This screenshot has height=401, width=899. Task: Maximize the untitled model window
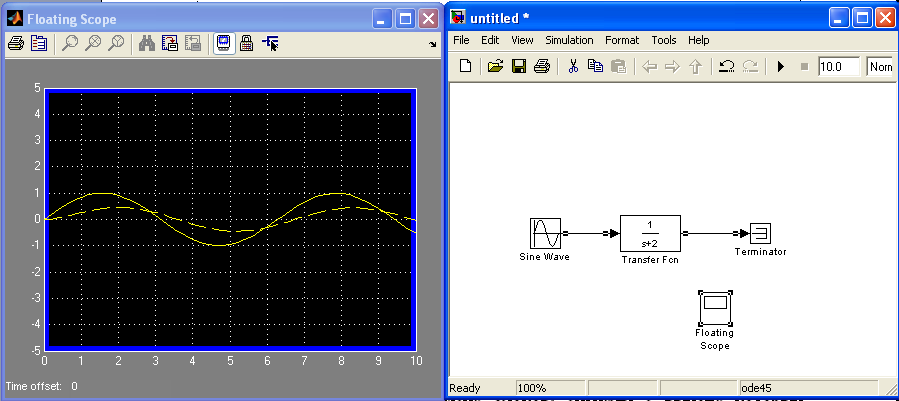click(862, 19)
